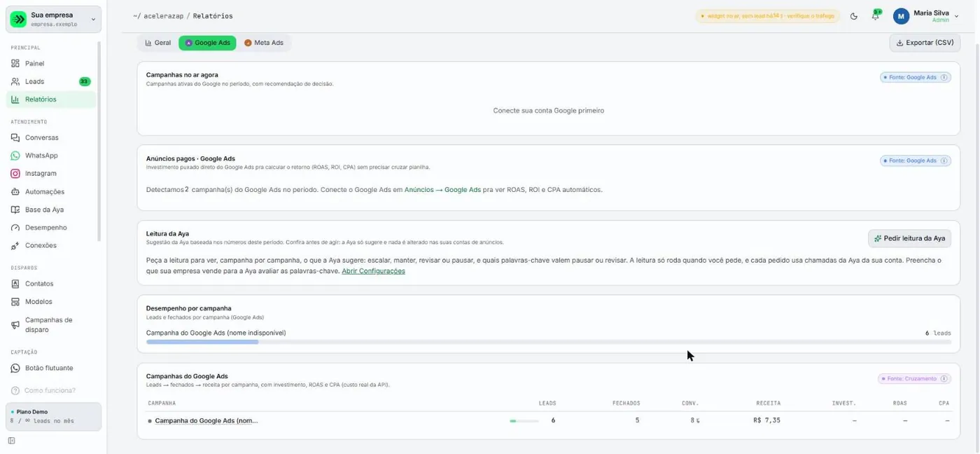Screen dimensions: 980x454
Task: Click the Exportar (CSV) button
Action: click(x=925, y=43)
